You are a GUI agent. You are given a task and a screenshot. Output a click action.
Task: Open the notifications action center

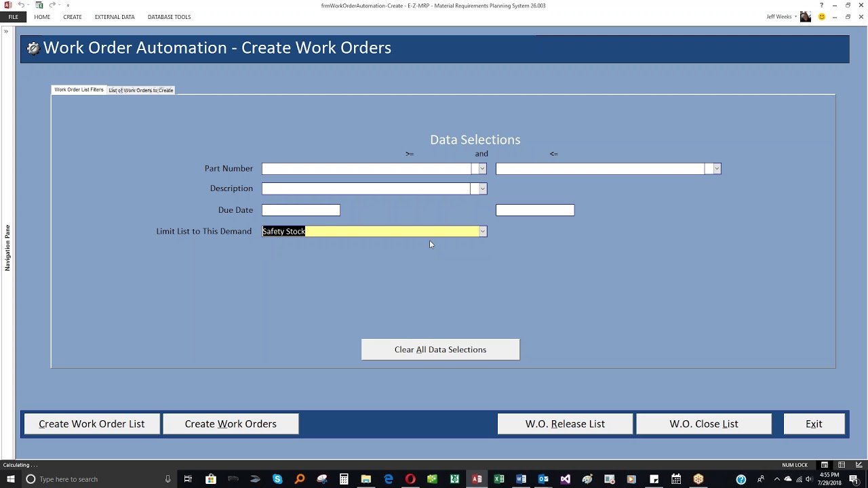coord(854,479)
